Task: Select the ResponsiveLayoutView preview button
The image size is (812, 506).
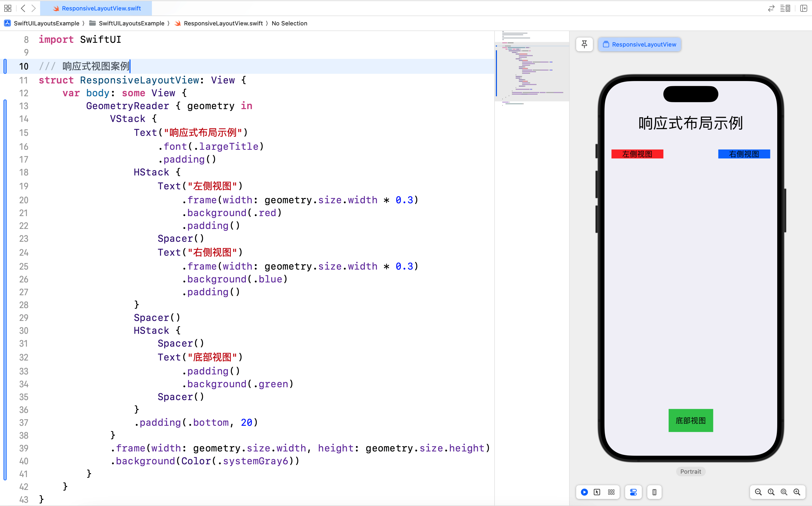Action: (639, 44)
